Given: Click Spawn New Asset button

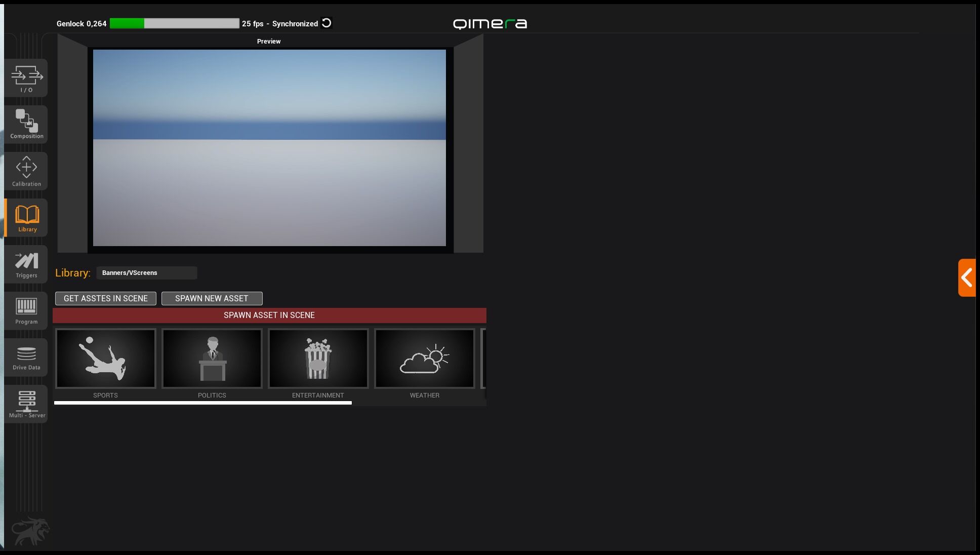Looking at the screenshot, I should [x=212, y=299].
